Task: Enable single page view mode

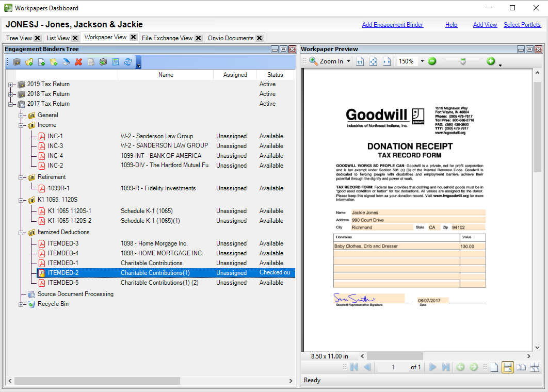Action: tap(494, 367)
